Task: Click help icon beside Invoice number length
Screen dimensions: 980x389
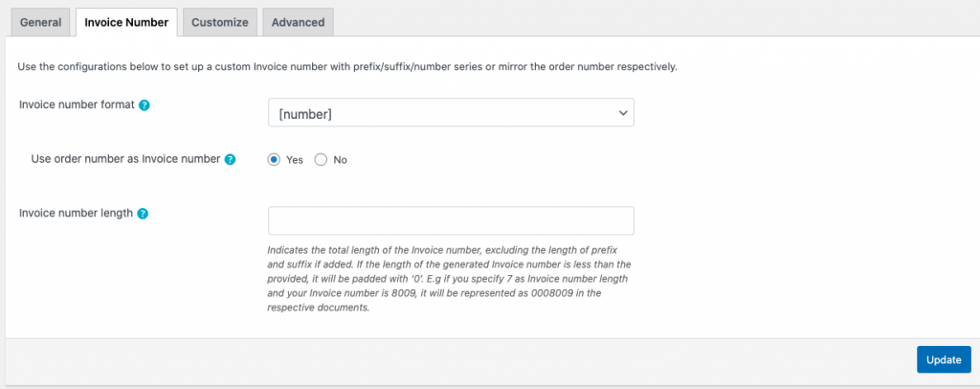Action: (x=143, y=214)
